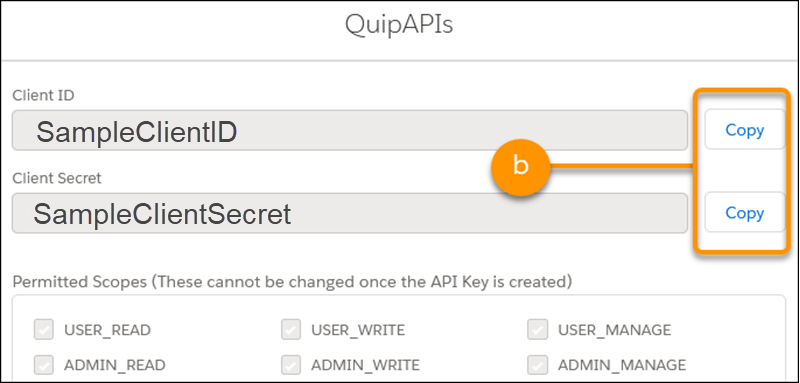Toggle the ADMIN_READ checkbox

[44, 365]
